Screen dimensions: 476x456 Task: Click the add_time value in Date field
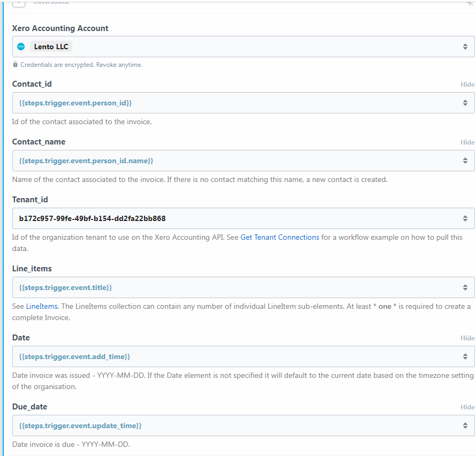tap(74, 356)
